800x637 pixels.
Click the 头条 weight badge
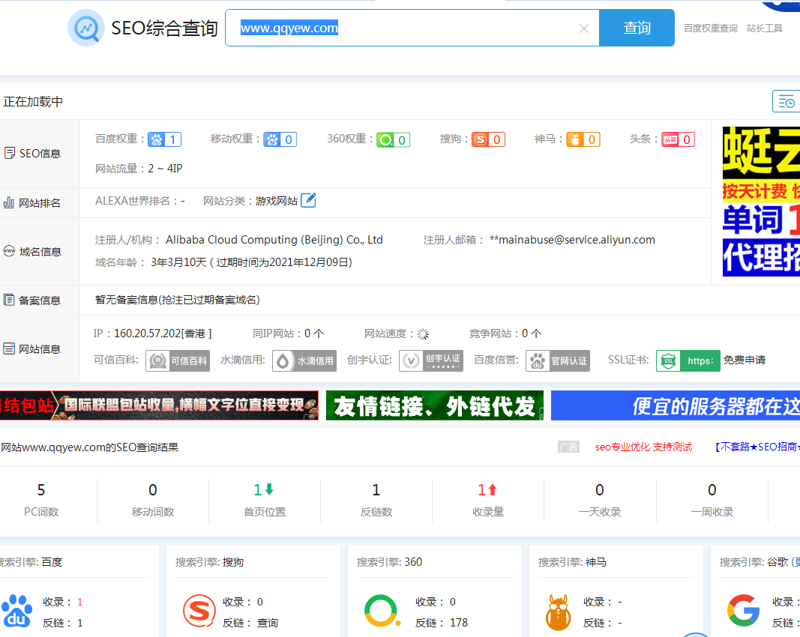pyautogui.click(x=678, y=140)
